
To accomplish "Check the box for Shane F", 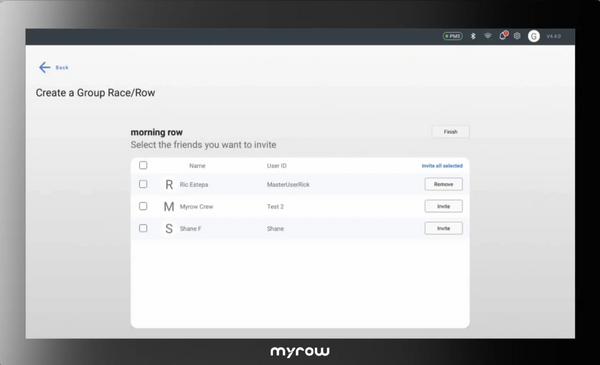I will pos(143,228).
